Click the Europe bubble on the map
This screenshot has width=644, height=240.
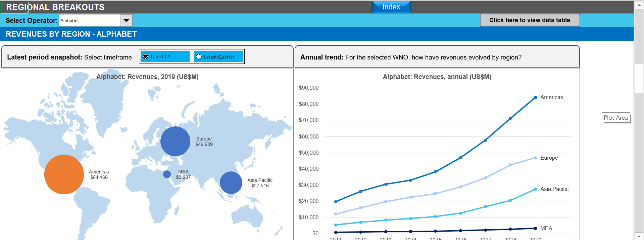(175, 141)
